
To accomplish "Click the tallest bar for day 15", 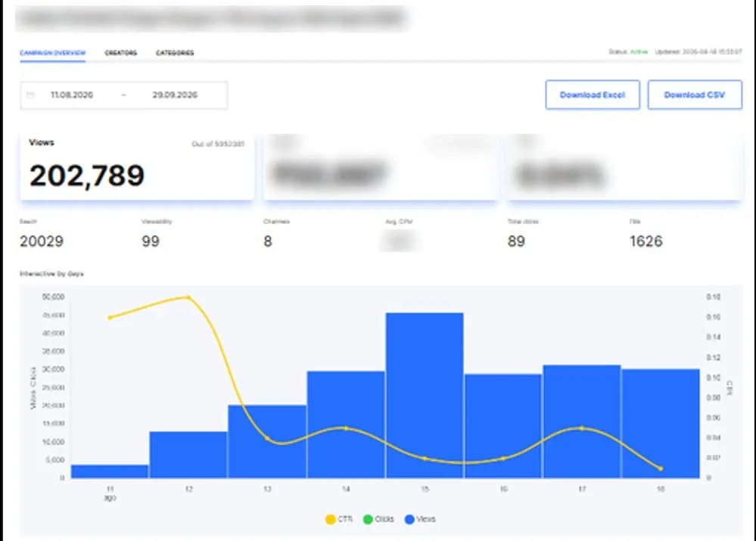I will pos(425,396).
